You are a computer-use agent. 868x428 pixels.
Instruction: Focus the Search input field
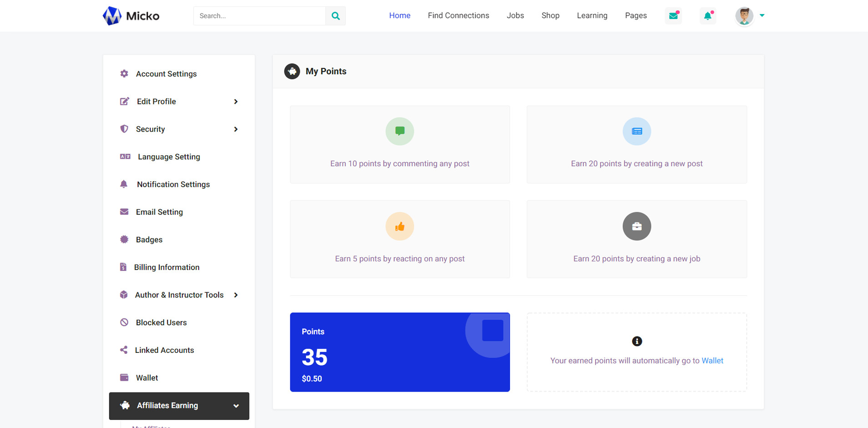259,16
